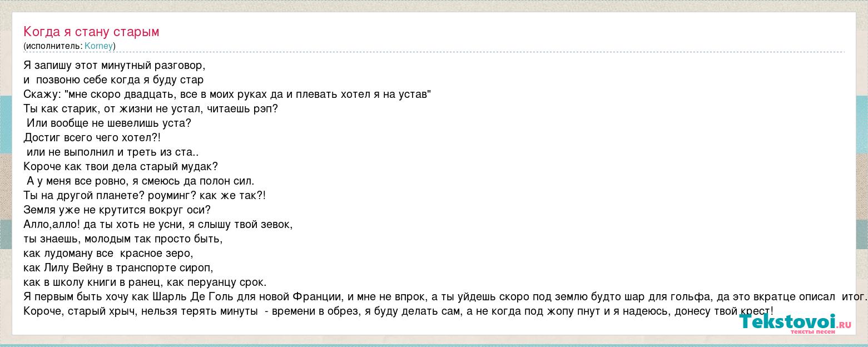This screenshot has height=347, width=868.
Task: Click the line "Достиг всего чего хотел?!"
Action: tap(92, 137)
